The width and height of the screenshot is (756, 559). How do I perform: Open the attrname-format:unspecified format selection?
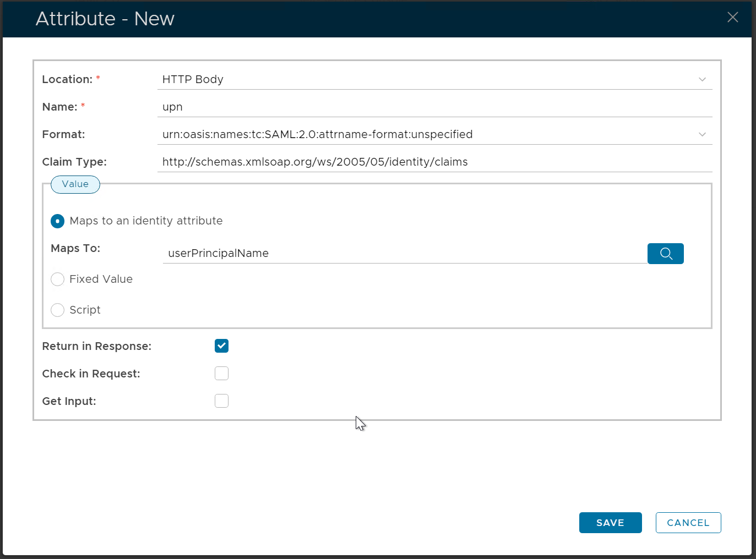pos(429,135)
